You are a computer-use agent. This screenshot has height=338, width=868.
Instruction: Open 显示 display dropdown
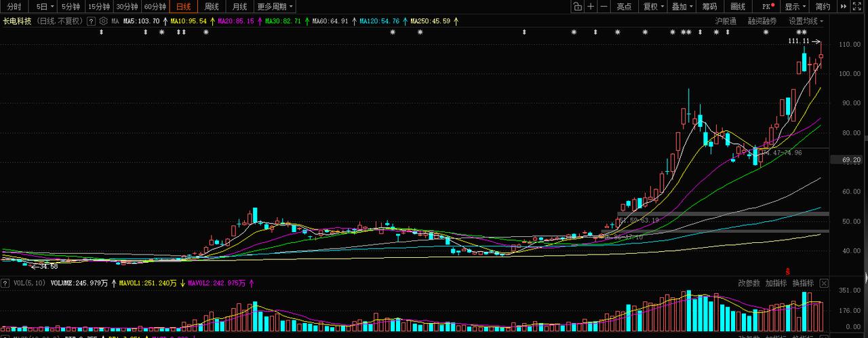795,7
